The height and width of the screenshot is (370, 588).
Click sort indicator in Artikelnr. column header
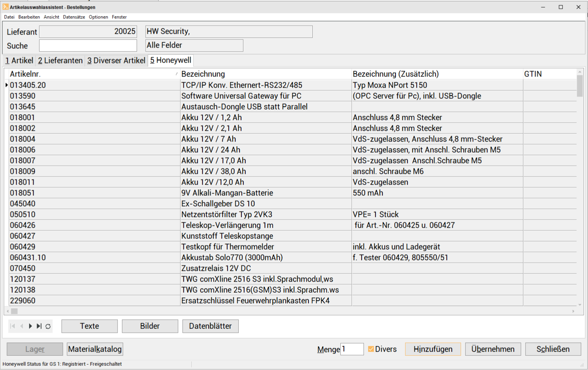coord(176,74)
